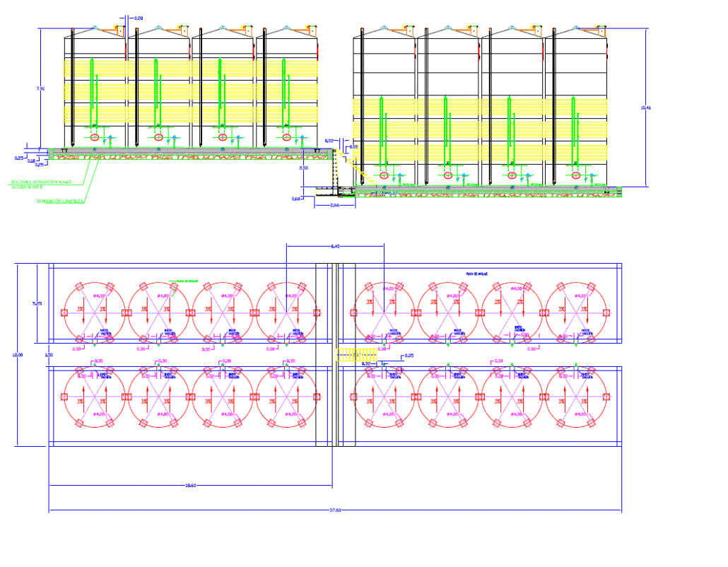This screenshot has width=728, height=567.
Task: Click the red manhole oval on leftmost silo
Action: point(95,136)
